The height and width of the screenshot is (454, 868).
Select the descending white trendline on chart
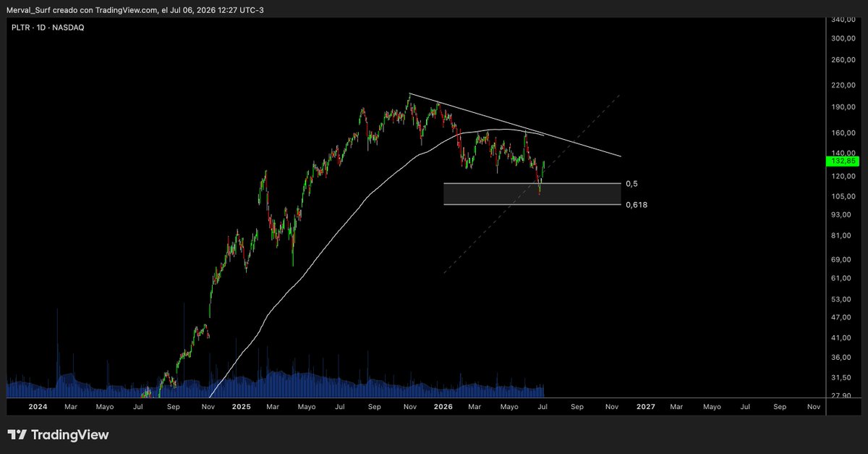(x=515, y=125)
